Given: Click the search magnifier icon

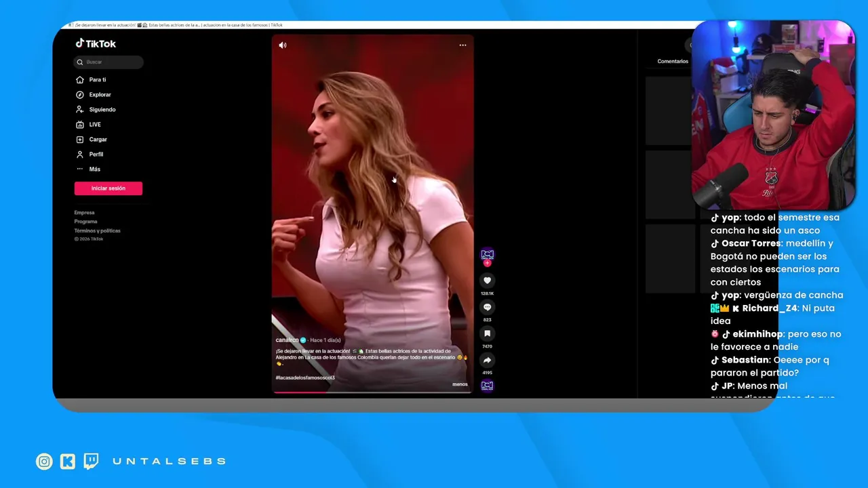Looking at the screenshot, I should pos(80,62).
